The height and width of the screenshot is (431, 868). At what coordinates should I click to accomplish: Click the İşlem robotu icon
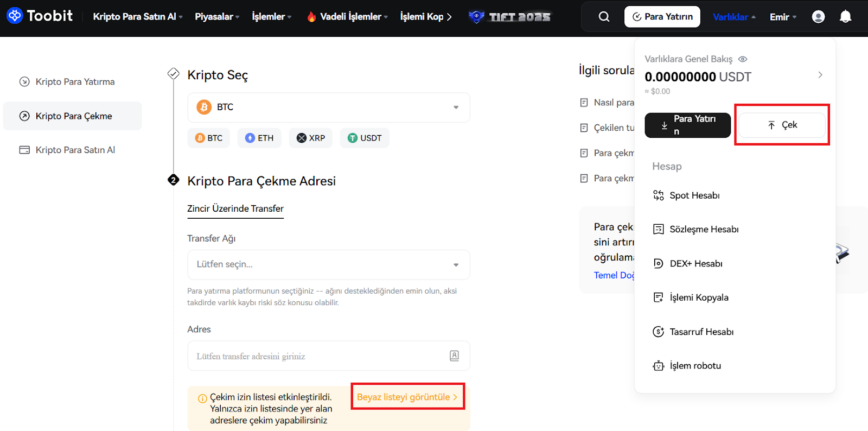click(658, 366)
